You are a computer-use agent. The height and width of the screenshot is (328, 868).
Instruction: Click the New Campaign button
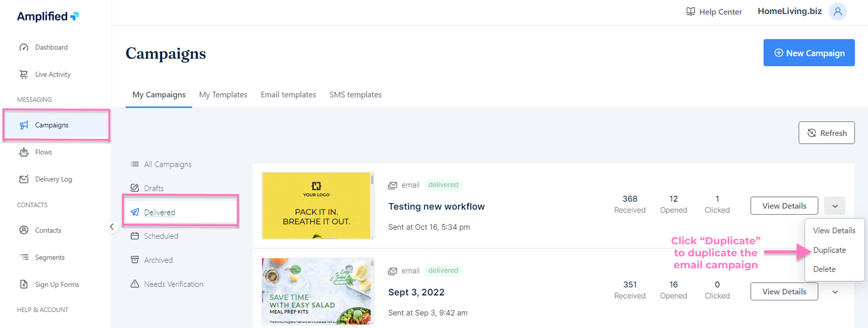(809, 53)
